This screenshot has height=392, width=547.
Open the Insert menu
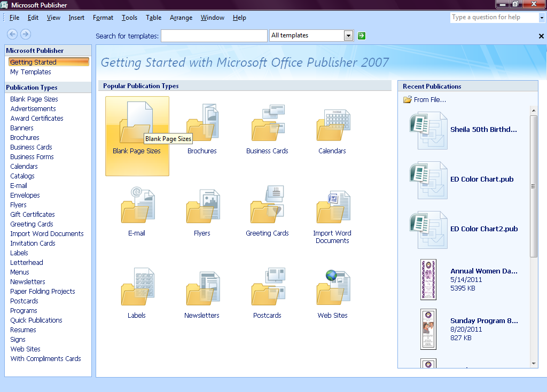pos(76,18)
